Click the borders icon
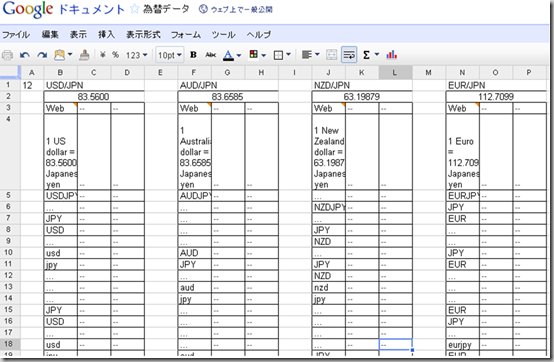 (x=278, y=55)
